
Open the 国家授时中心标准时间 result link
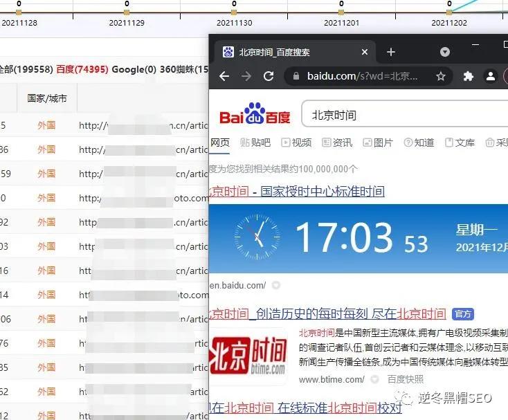[323, 192]
